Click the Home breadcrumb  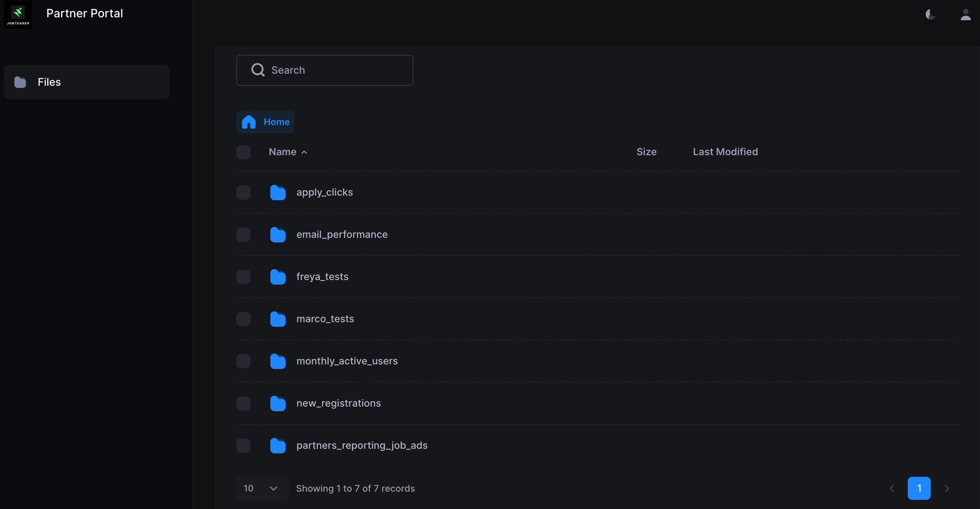pos(266,122)
